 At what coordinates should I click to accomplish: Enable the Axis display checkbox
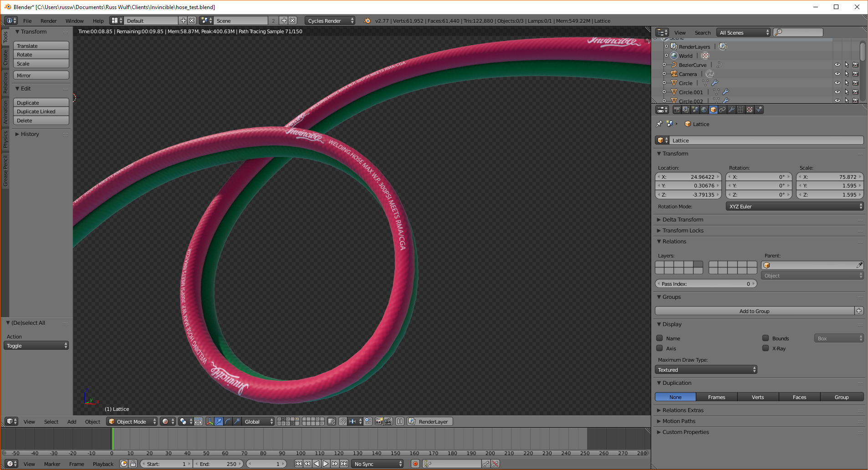pos(659,348)
